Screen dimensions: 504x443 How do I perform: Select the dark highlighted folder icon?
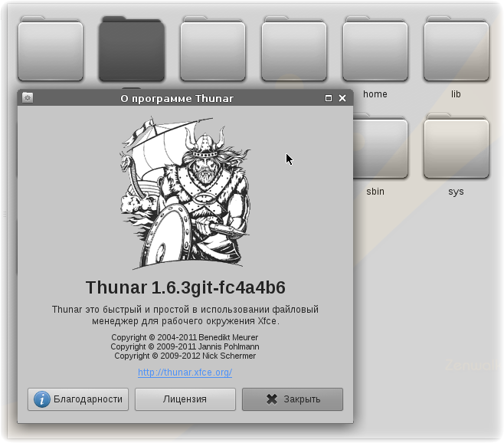click(132, 48)
